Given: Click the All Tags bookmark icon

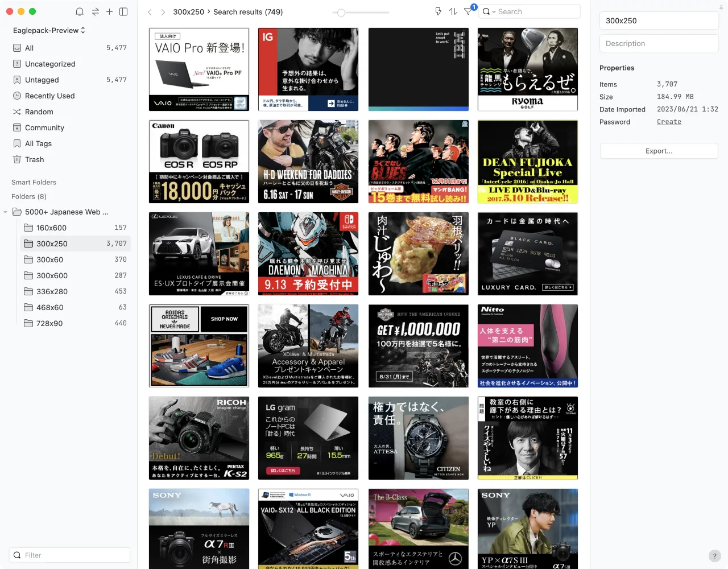Looking at the screenshot, I should click(x=17, y=143).
